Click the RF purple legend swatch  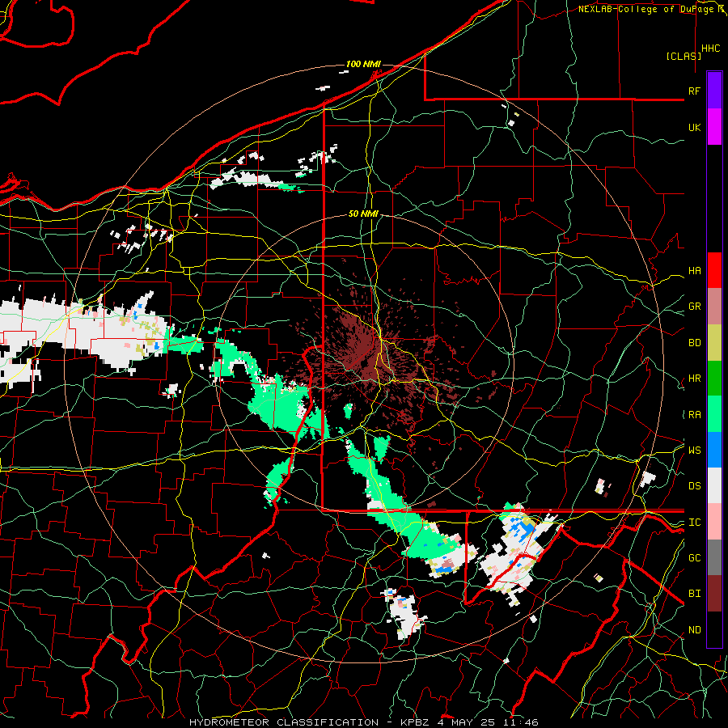point(714,91)
